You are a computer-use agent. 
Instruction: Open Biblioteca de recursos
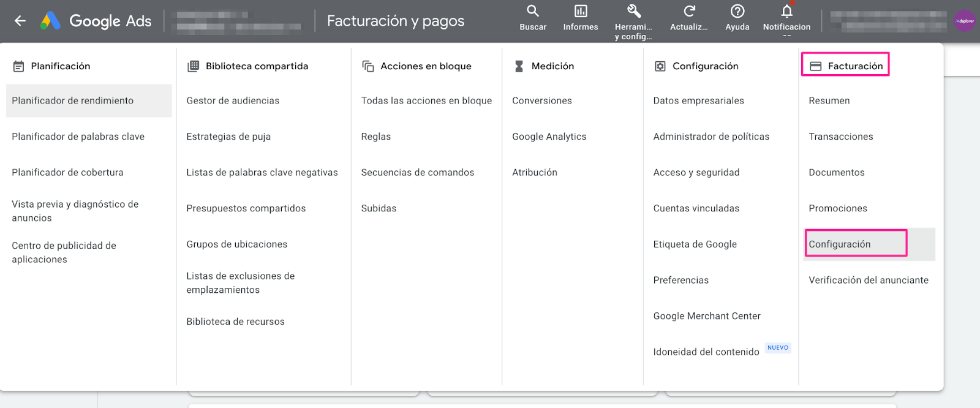click(x=236, y=322)
